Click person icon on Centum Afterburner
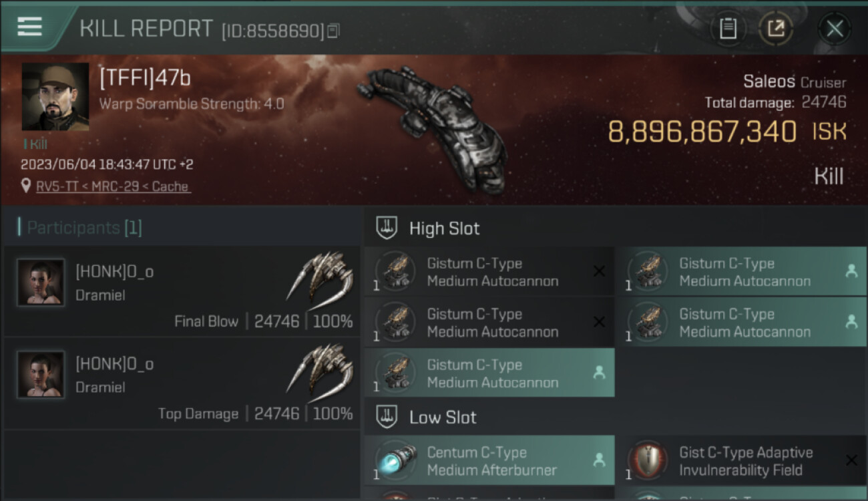Image resolution: width=868 pixels, height=501 pixels. [x=599, y=460]
